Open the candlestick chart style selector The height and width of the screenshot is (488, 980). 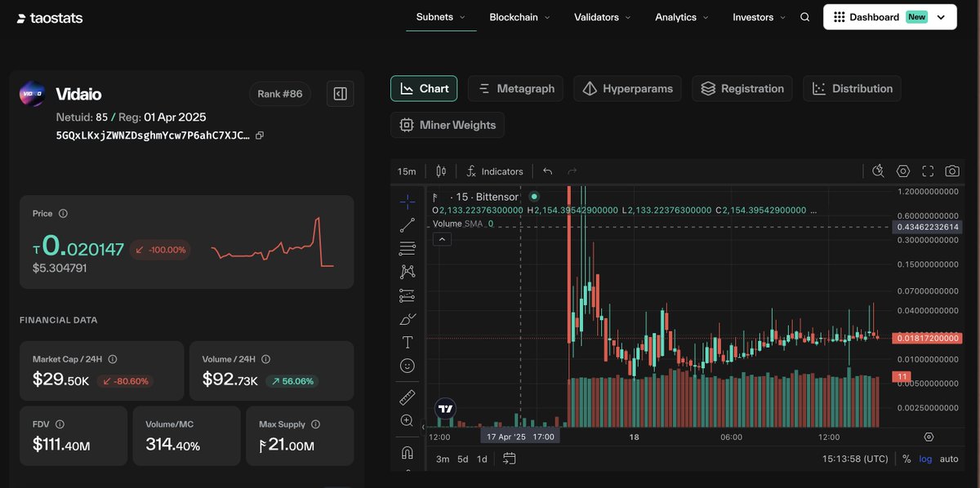(x=441, y=171)
